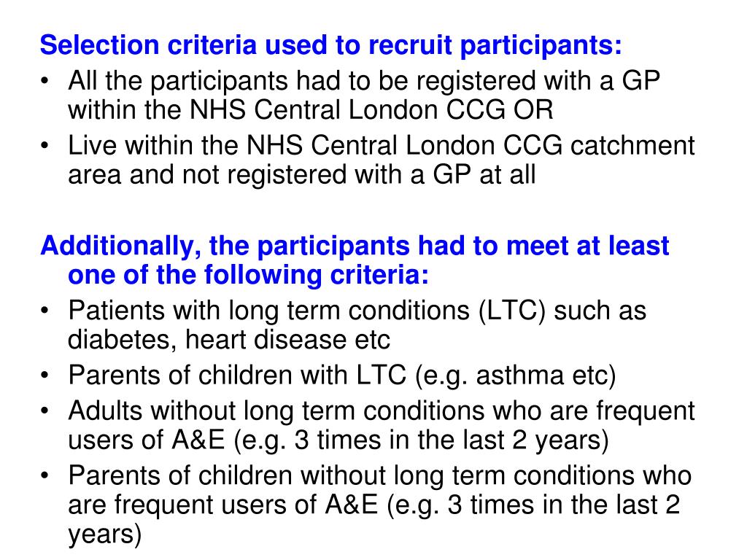Click the '(e.g. asthma etc)' text
The width and height of the screenshot is (747, 560).
click(x=516, y=376)
